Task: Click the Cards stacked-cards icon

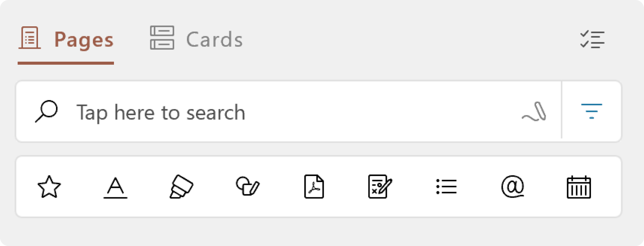Action: click(162, 38)
